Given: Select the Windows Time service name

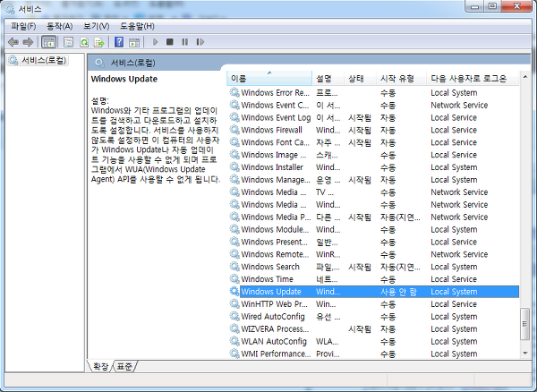Looking at the screenshot, I should pyautogui.click(x=267, y=279).
